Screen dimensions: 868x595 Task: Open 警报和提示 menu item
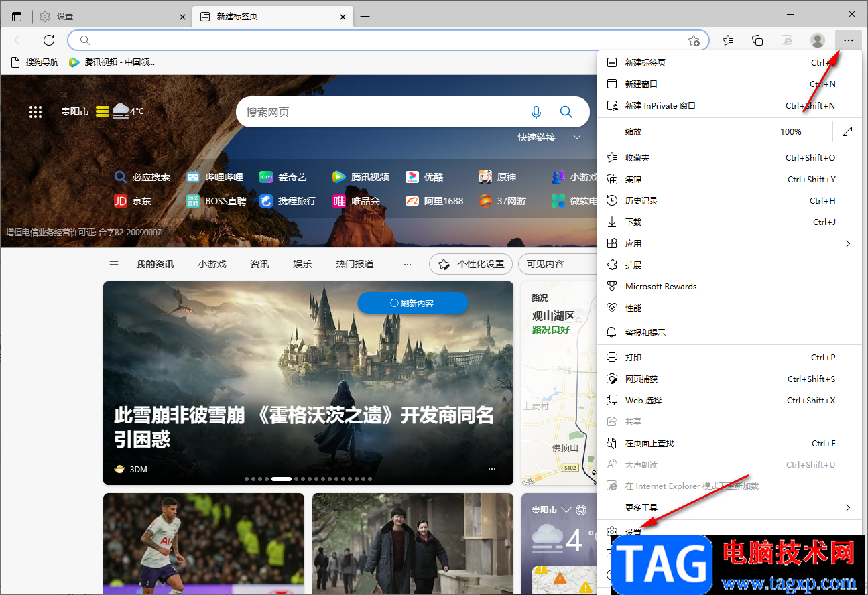click(x=729, y=332)
